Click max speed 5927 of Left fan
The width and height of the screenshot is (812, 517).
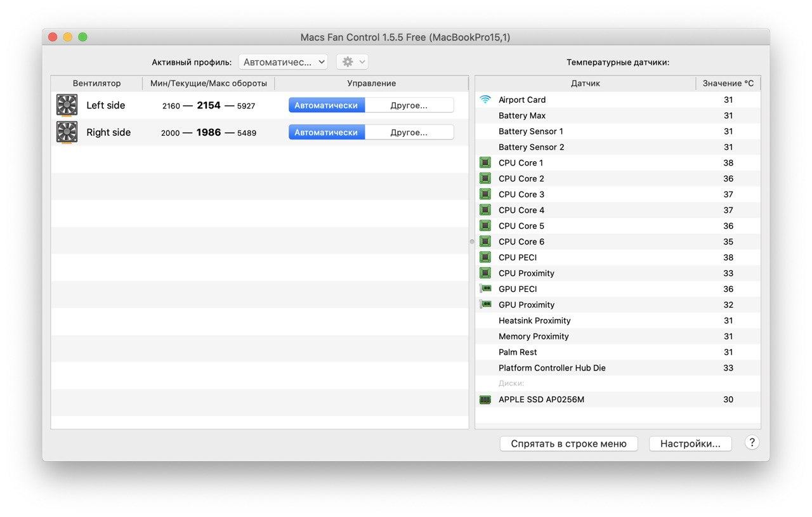coord(246,106)
